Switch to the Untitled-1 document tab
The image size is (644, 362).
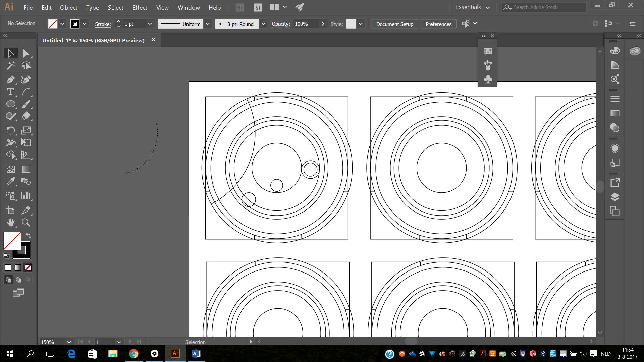93,40
